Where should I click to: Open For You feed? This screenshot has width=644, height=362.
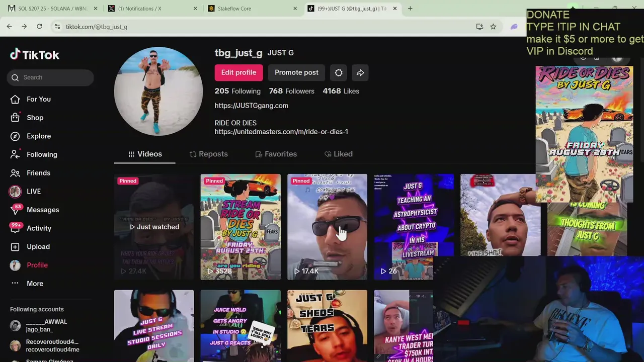[39, 99]
